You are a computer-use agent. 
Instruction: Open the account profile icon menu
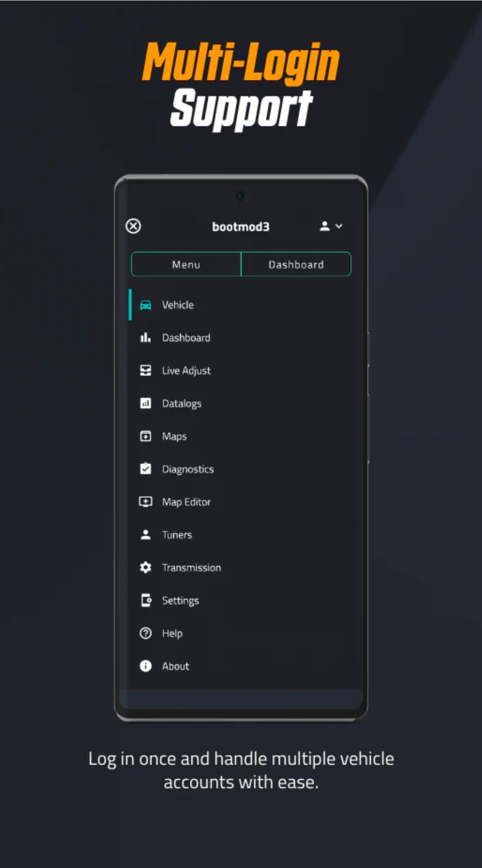tap(325, 226)
